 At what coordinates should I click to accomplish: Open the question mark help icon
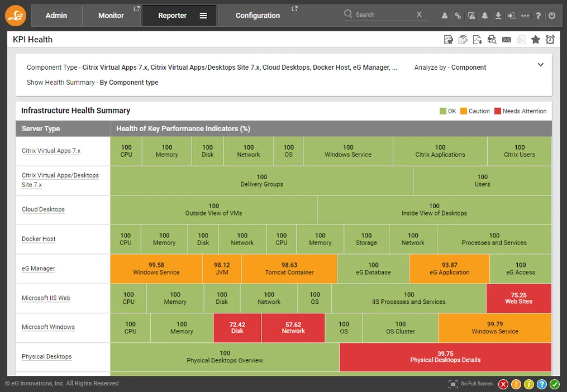point(539,16)
